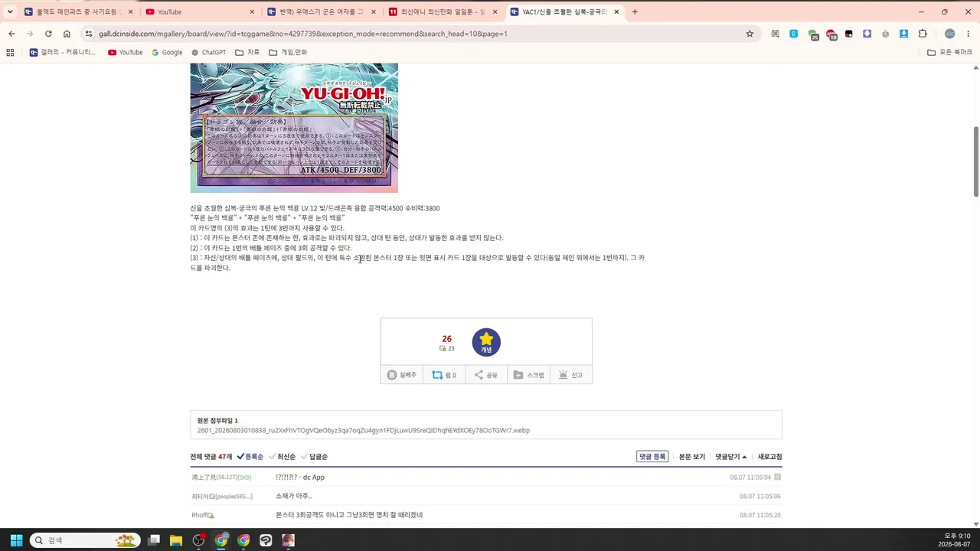Click the black and red extension icon
This screenshot has height=551, width=980.
click(849, 34)
